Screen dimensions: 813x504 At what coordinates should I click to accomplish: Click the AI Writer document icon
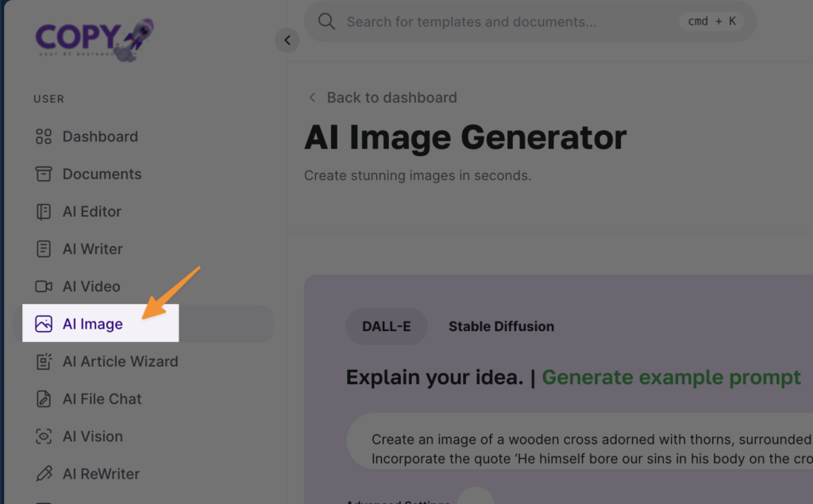[44, 249]
